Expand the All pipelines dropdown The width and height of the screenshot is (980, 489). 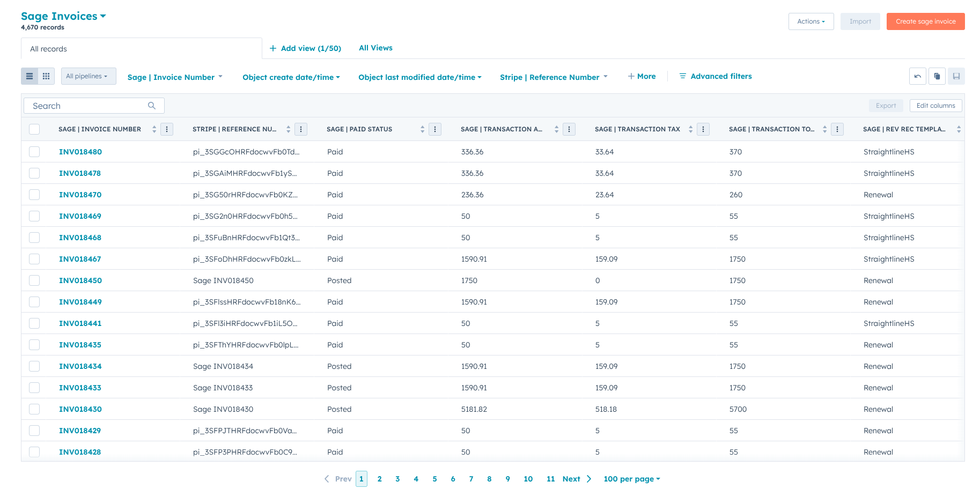pos(87,76)
